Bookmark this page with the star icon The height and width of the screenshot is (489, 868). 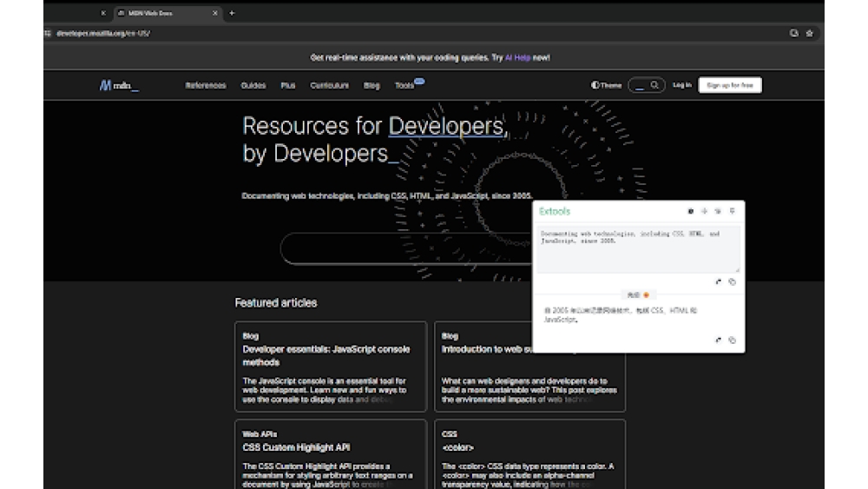(809, 33)
